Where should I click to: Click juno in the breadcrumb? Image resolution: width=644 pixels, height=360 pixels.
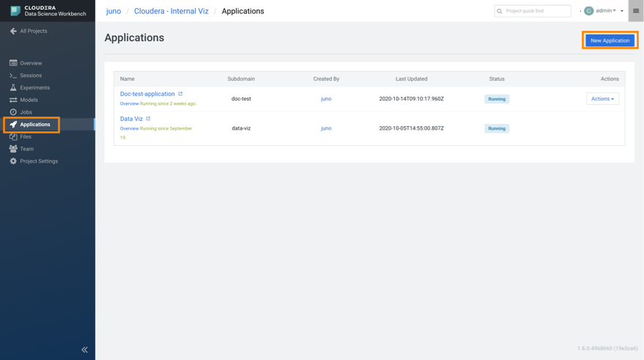pyautogui.click(x=114, y=11)
